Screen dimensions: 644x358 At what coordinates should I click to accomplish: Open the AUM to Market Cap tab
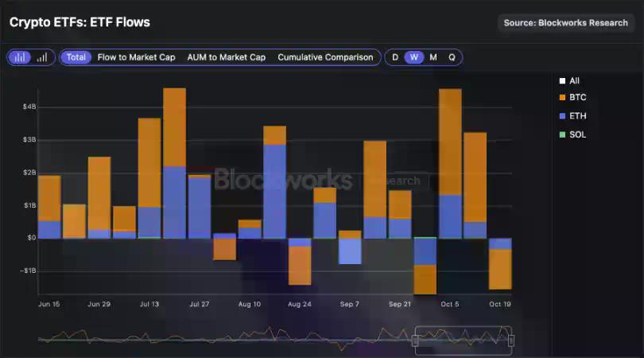(226, 57)
